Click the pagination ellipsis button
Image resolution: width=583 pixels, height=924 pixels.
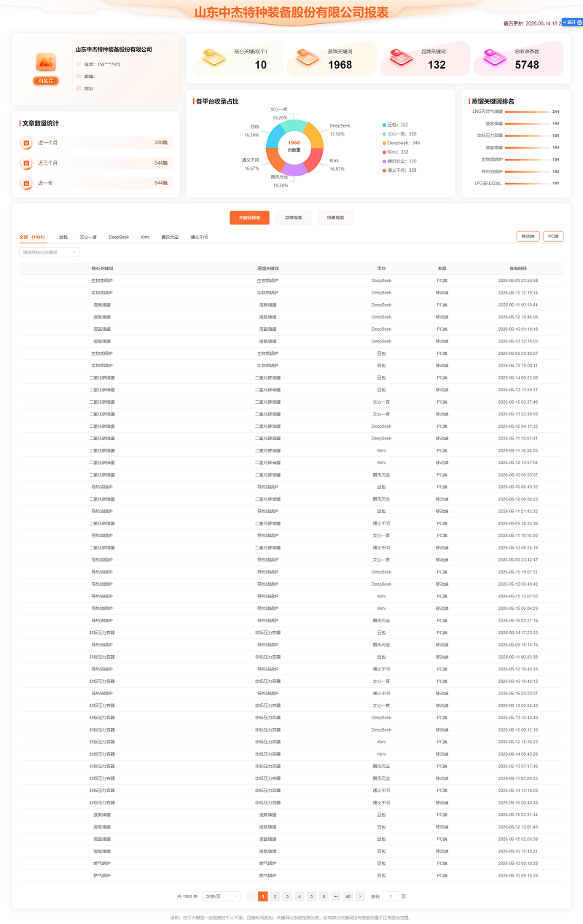pyautogui.click(x=336, y=896)
